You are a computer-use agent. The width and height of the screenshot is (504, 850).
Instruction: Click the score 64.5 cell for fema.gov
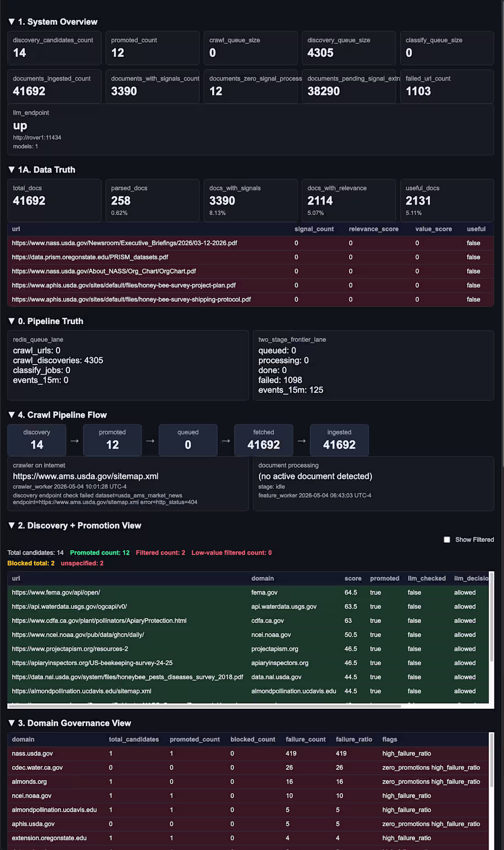[351, 593]
